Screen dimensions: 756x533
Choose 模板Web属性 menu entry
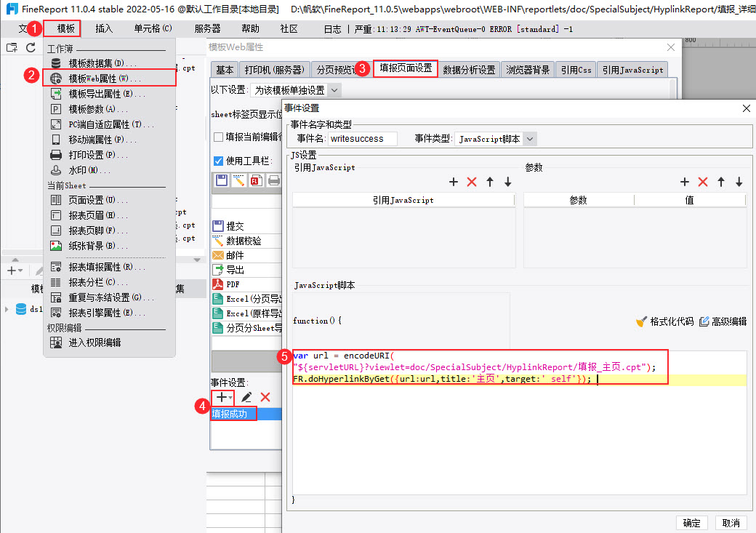(109, 78)
